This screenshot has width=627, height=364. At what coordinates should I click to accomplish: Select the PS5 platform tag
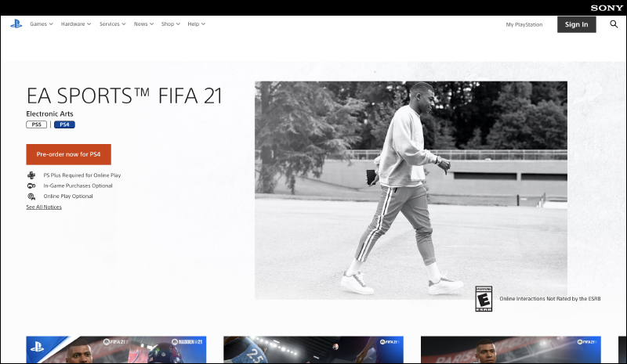[x=37, y=124]
